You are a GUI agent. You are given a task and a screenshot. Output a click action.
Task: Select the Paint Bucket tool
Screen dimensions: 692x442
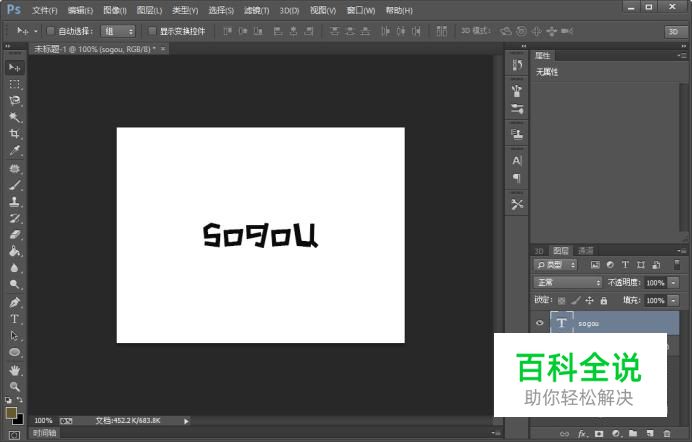(15, 251)
